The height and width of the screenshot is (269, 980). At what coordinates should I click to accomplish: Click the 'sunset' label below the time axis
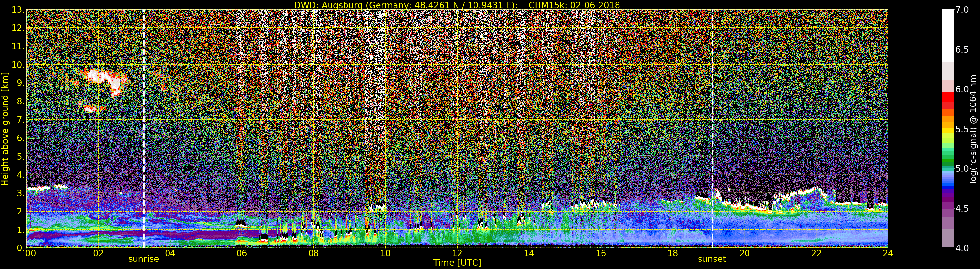pos(712,259)
